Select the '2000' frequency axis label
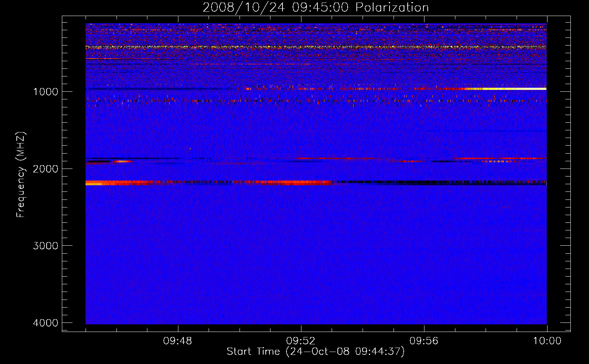589x364 pixels. pos(46,169)
